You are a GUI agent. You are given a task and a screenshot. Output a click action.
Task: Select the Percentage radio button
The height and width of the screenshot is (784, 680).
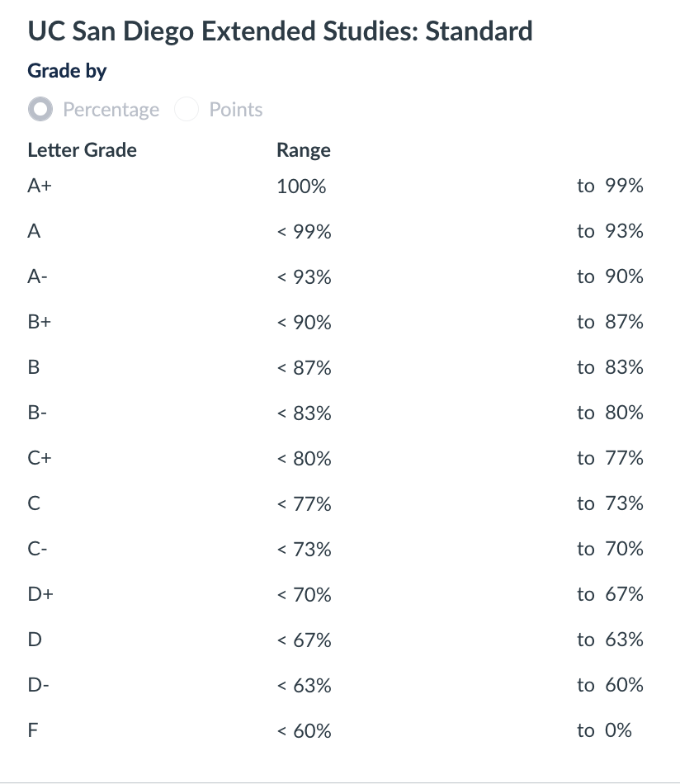coord(40,109)
